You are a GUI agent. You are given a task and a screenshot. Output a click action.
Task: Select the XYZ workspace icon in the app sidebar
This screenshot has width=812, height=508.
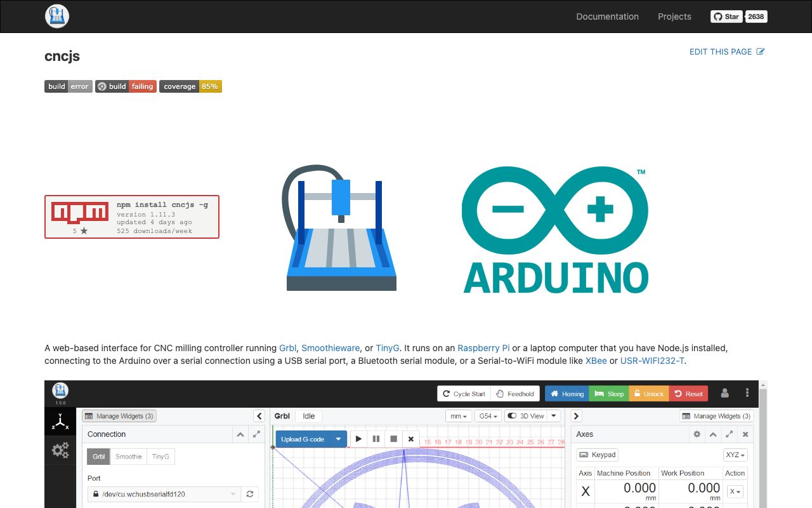(x=60, y=422)
